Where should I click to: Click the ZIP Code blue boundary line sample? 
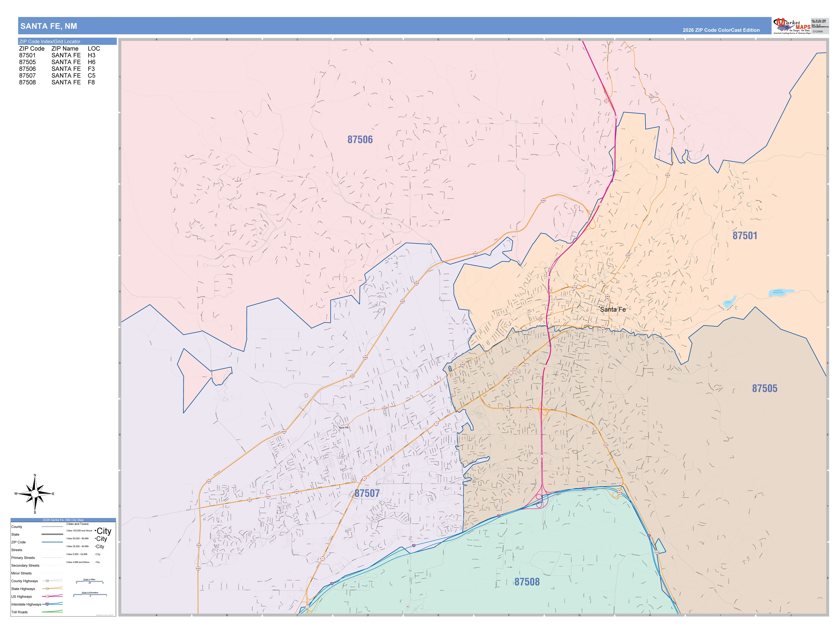(52, 542)
